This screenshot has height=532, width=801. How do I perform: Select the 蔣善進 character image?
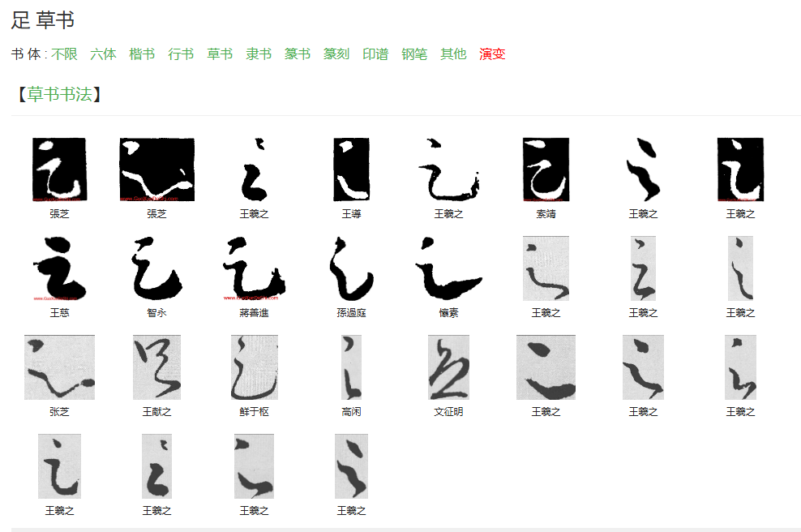pos(255,268)
